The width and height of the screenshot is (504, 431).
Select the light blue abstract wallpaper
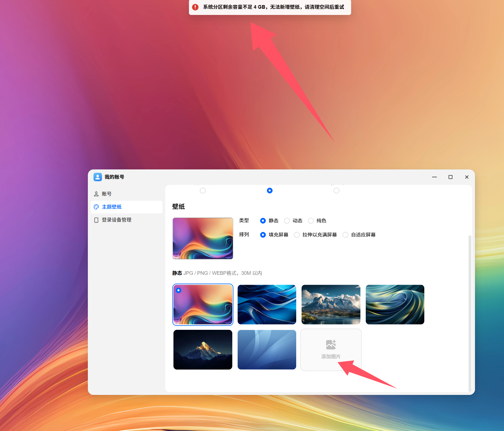[267, 350]
